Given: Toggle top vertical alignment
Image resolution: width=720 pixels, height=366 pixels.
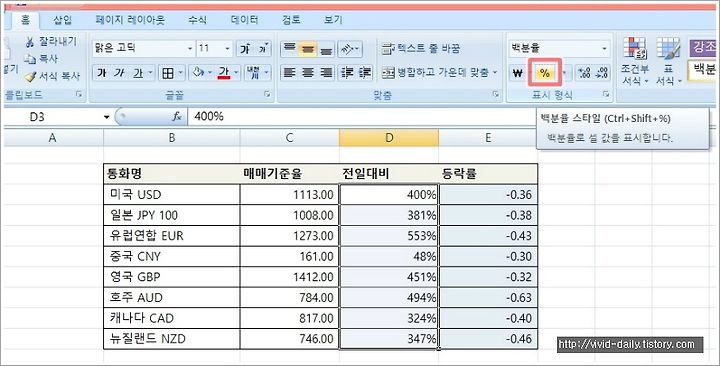Looking at the screenshot, I should tap(289, 49).
